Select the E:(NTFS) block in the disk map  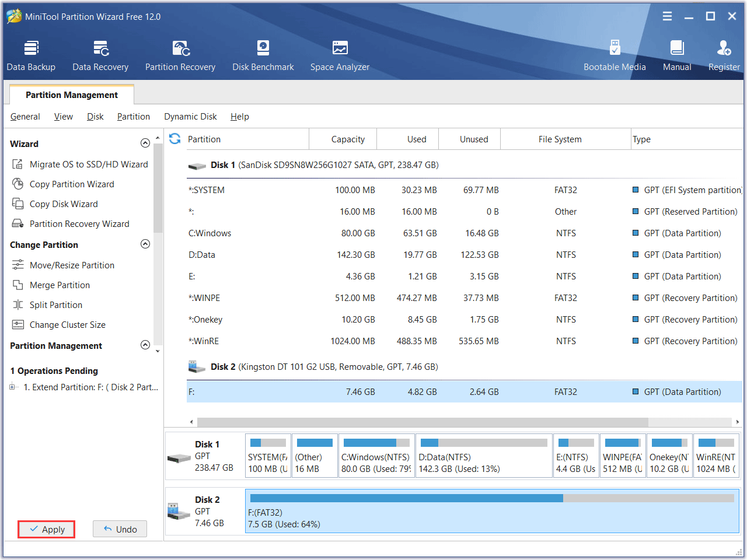(576, 456)
